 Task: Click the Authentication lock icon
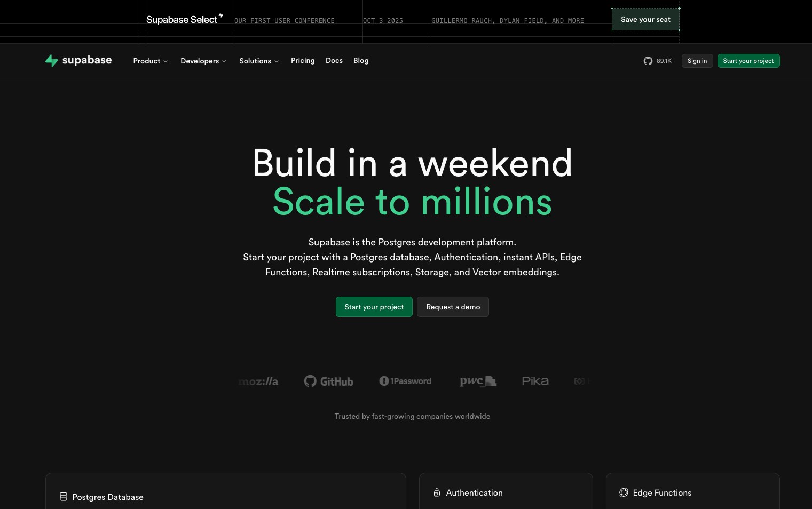pyautogui.click(x=437, y=492)
